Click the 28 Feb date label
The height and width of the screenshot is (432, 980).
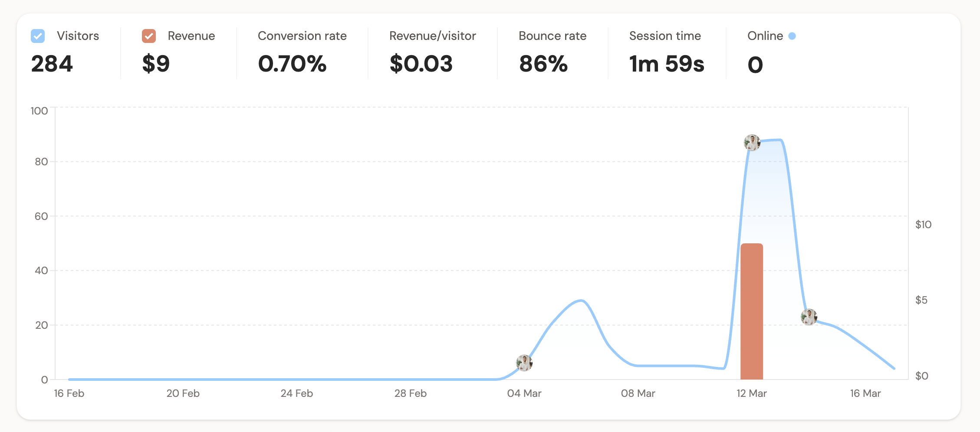410,393
